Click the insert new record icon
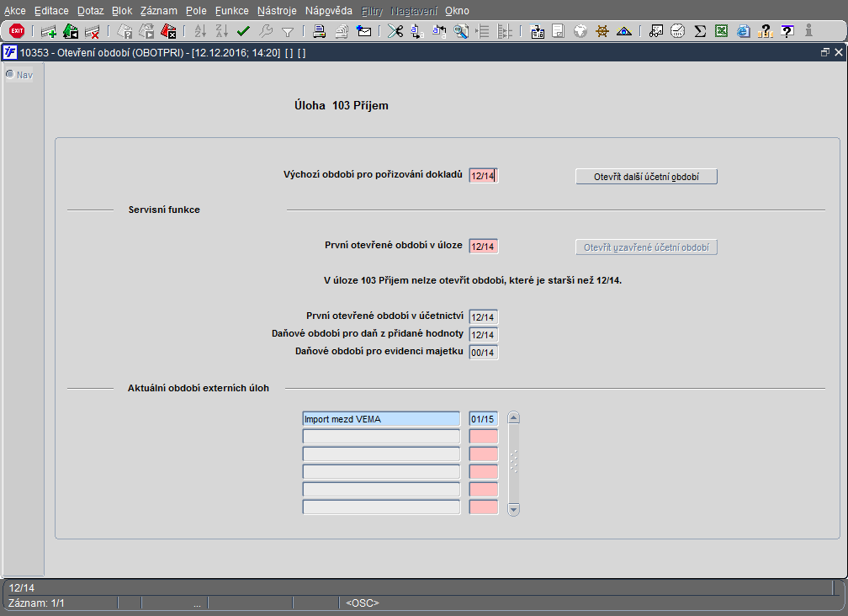This screenshot has width=848, height=616. 49,31
